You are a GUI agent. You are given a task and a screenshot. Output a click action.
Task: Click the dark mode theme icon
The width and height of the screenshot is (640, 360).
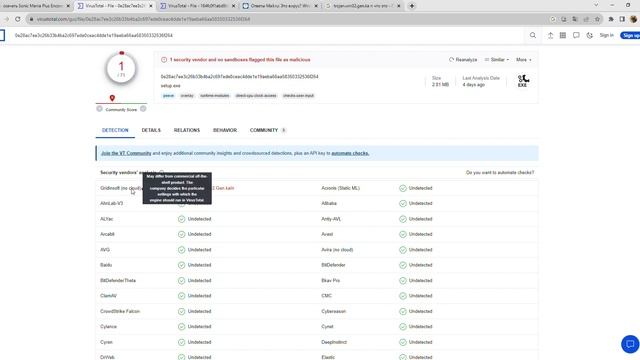[589, 36]
